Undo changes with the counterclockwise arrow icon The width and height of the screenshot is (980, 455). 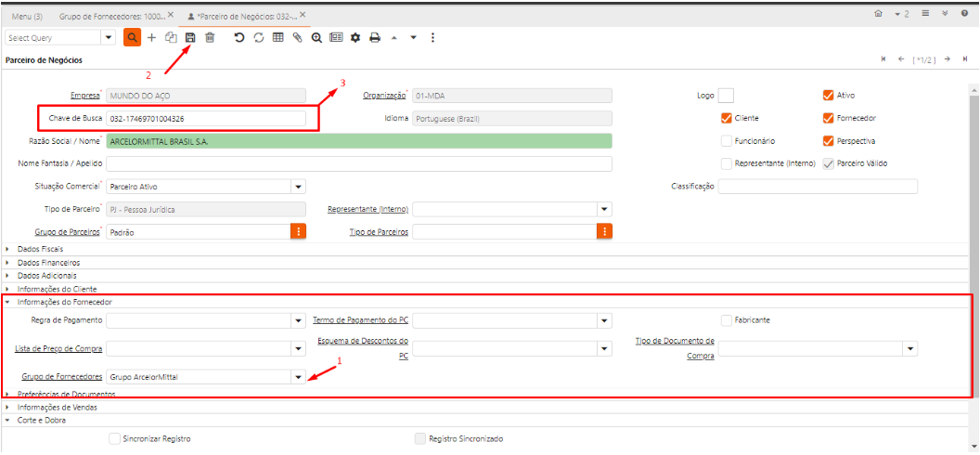[239, 37]
